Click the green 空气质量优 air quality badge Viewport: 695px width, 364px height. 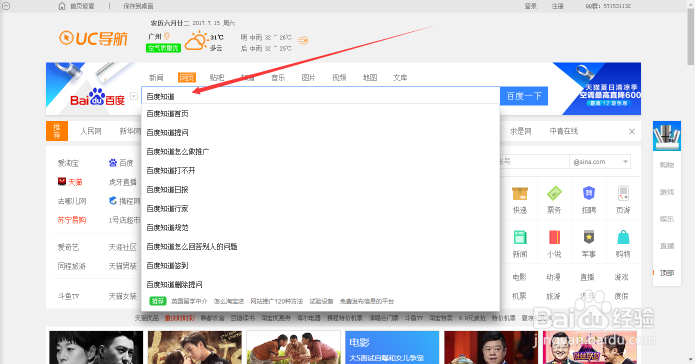(164, 48)
